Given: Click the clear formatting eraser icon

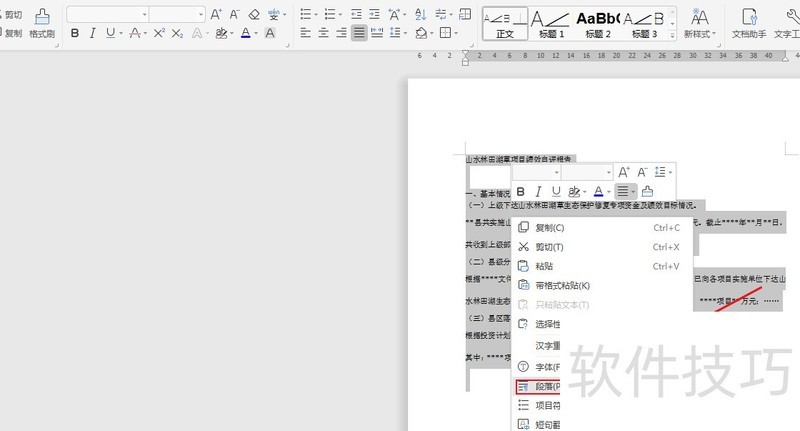Looking at the screenshot, I should 254,15.
